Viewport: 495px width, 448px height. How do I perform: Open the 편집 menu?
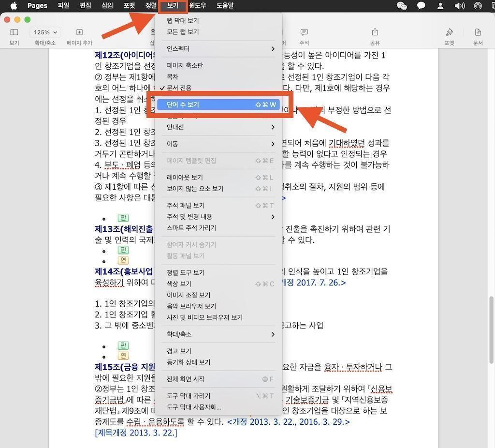[x=85, y=5]
